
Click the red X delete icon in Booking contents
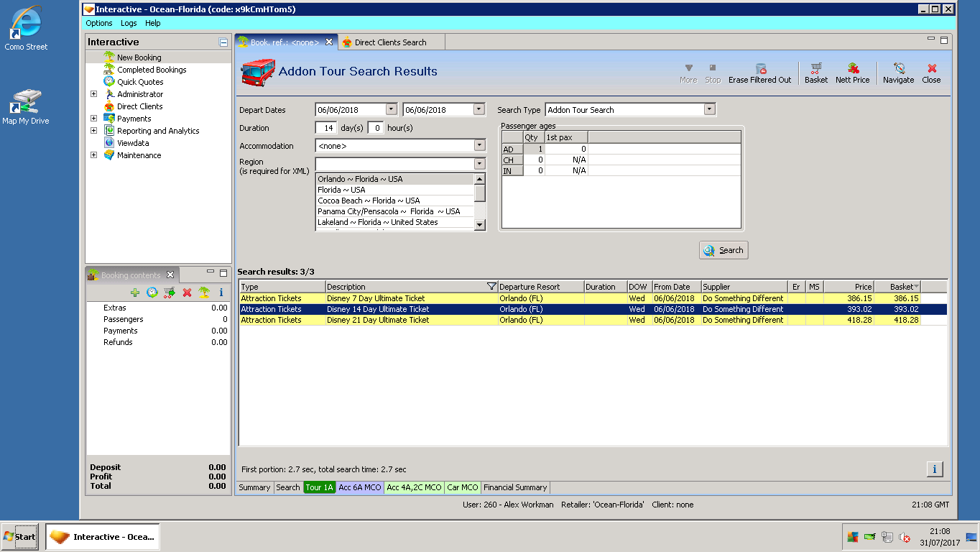(187, 293)
